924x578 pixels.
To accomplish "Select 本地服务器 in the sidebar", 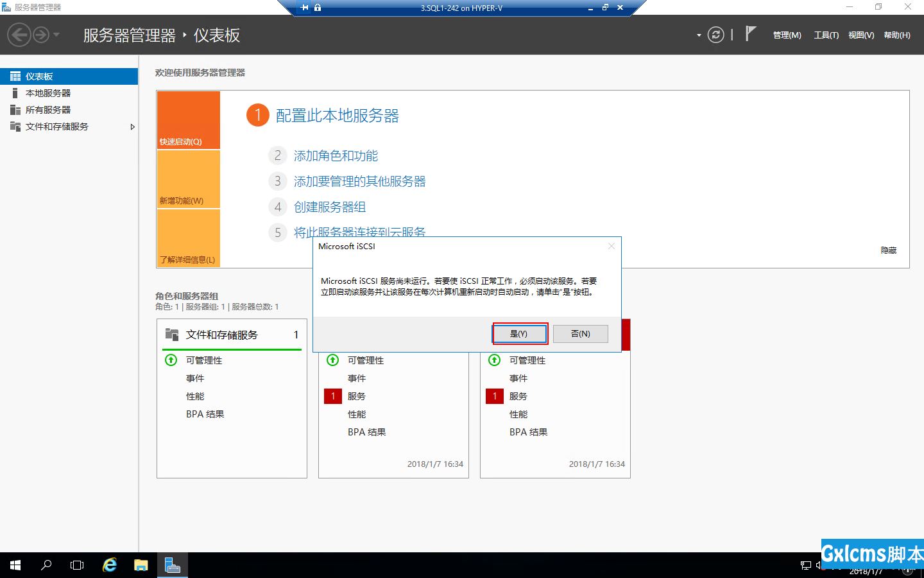I will click(x=69, y=93).
